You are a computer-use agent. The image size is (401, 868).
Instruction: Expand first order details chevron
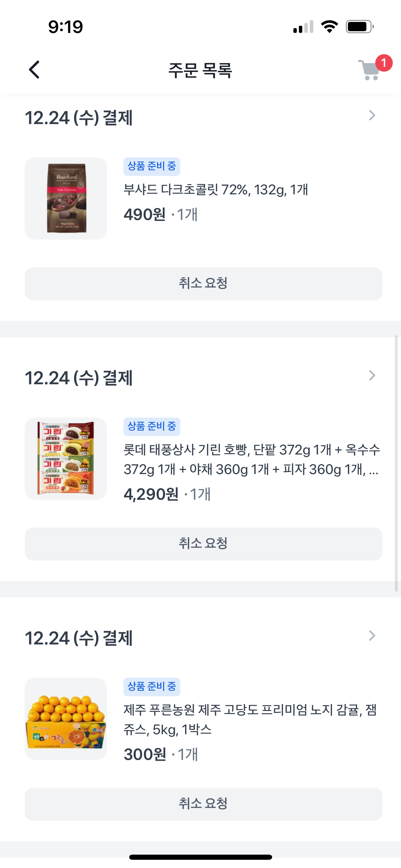tap(372, 116)
